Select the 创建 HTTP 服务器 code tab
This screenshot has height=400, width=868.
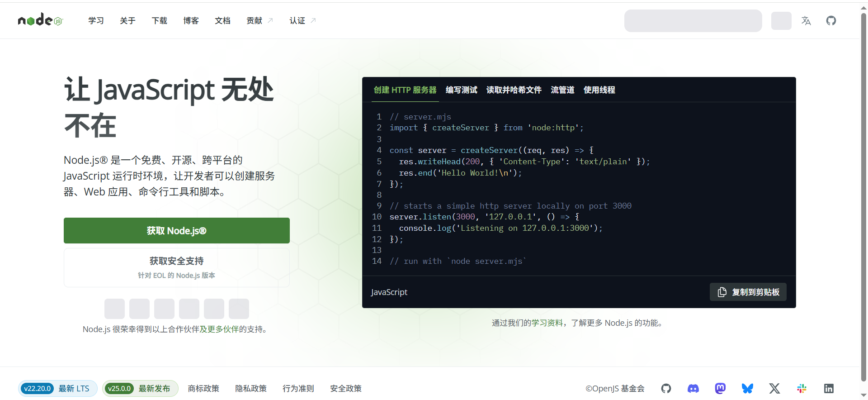coord(405,90)
